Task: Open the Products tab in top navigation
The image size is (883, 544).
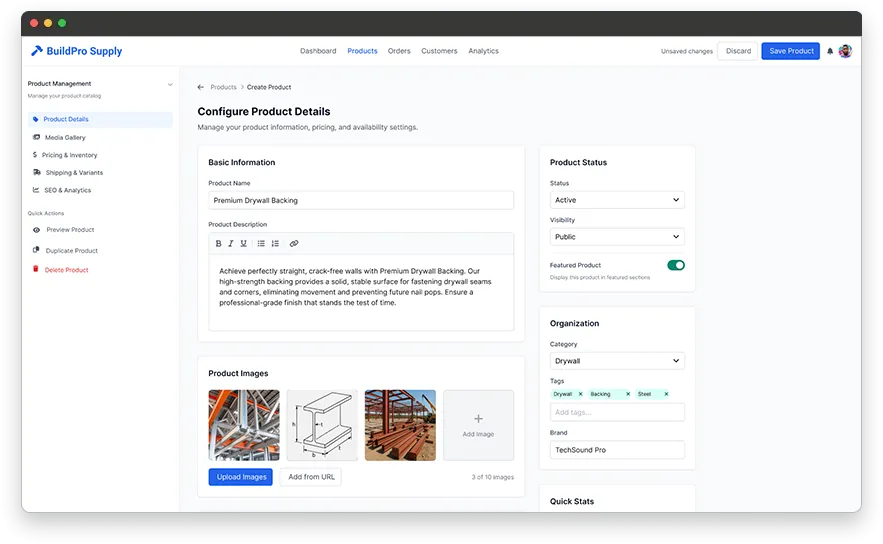Action: click(362, 51)
